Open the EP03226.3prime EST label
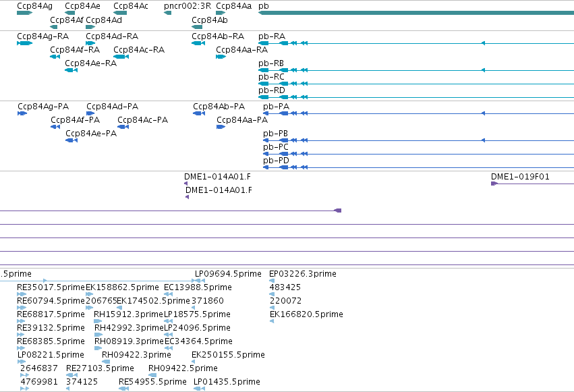574x392 pixels. (303, 274)
